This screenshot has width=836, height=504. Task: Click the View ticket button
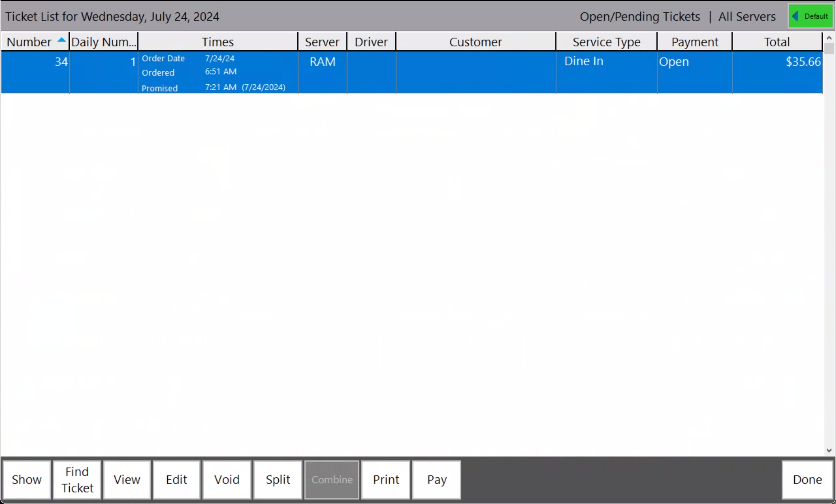pyautogui.click(x=127, y=479)
